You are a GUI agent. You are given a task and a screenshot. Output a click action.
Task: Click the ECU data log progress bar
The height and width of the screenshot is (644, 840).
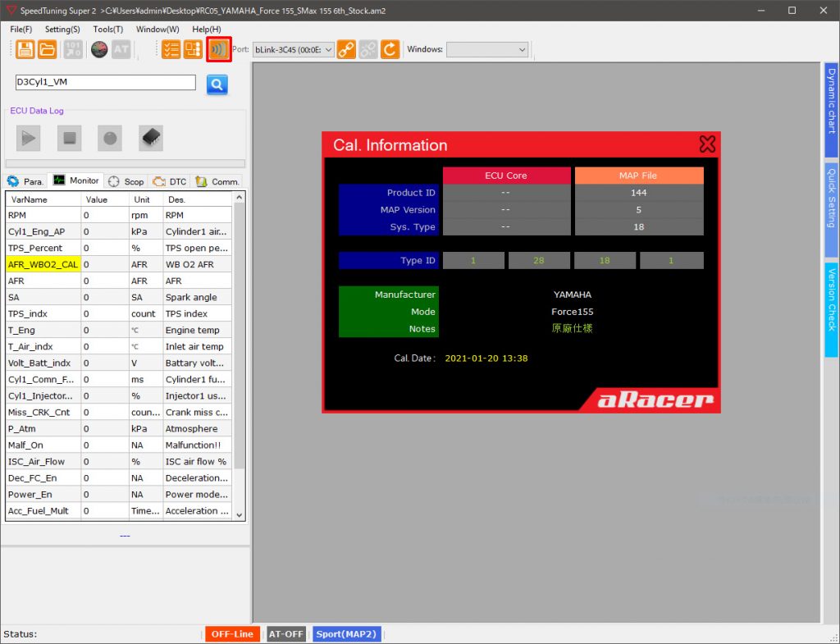pos(125,163)
